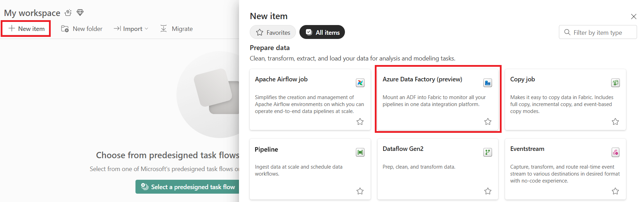Click the Dataflow Gen2 icon
This screenshot has height=202, width=644.
pyautogui.click(x=488, y=152)
